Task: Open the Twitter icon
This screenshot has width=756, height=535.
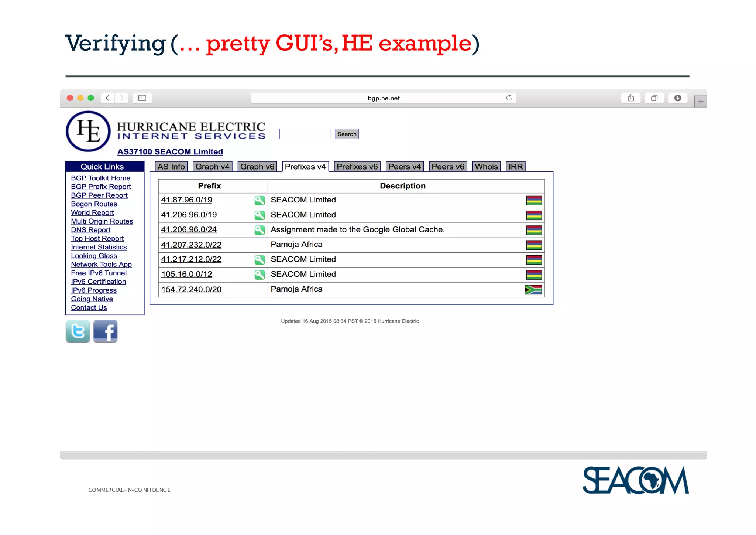Action: 78,331
